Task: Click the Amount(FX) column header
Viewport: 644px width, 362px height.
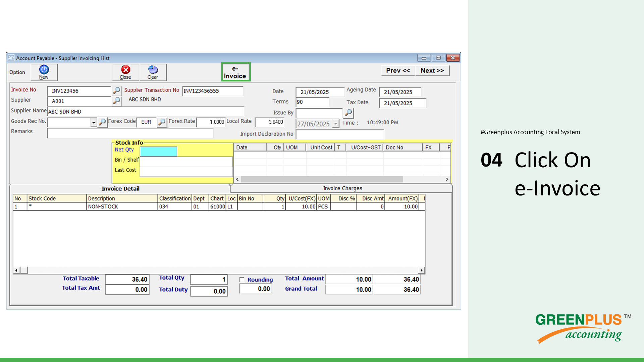Action: pos(402,198)
